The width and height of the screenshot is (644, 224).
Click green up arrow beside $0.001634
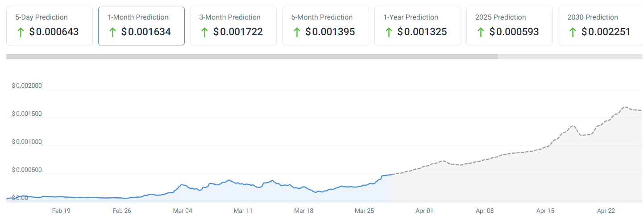coord(112,32)
